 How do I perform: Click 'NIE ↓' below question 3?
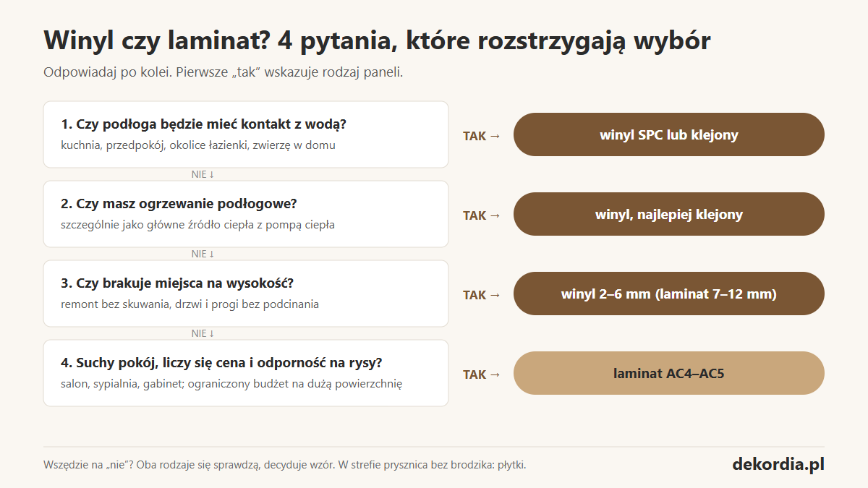[203, 333]
